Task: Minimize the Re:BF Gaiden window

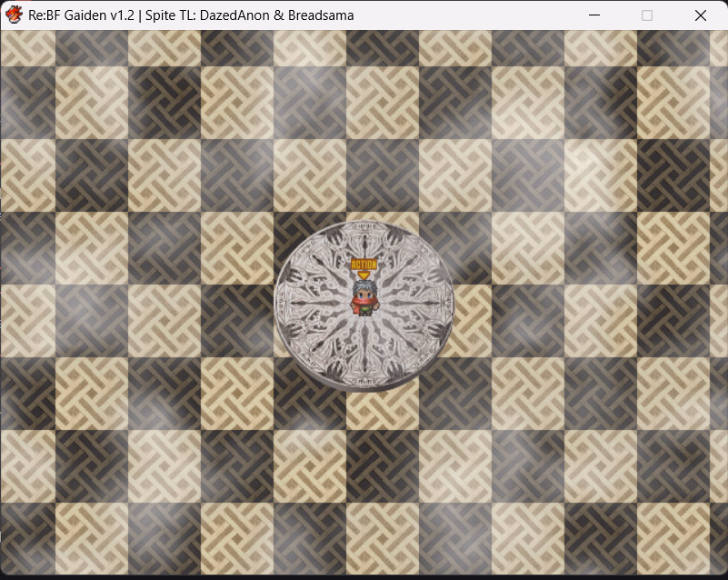Action: click(x=595, y=15)
